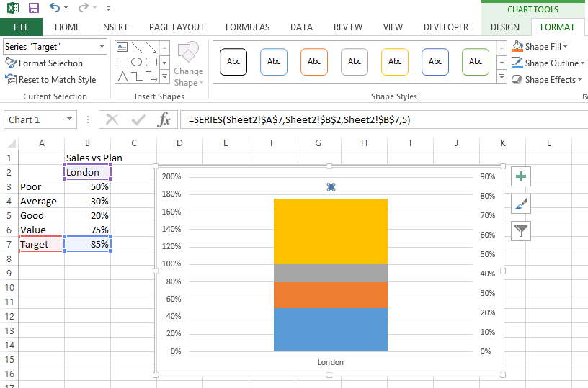Select the Oval shape

pyautogui.click(x=137, y=62)
